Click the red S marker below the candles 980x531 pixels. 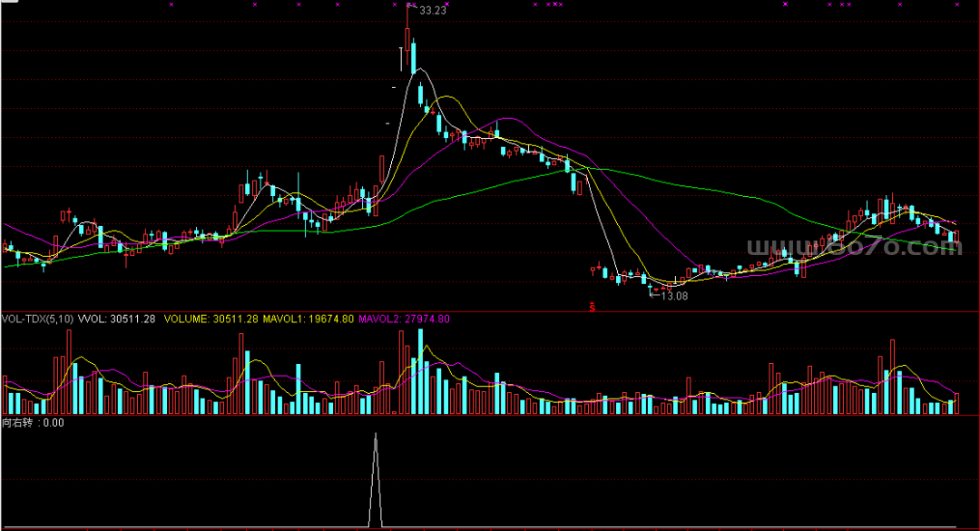(592, 307)
